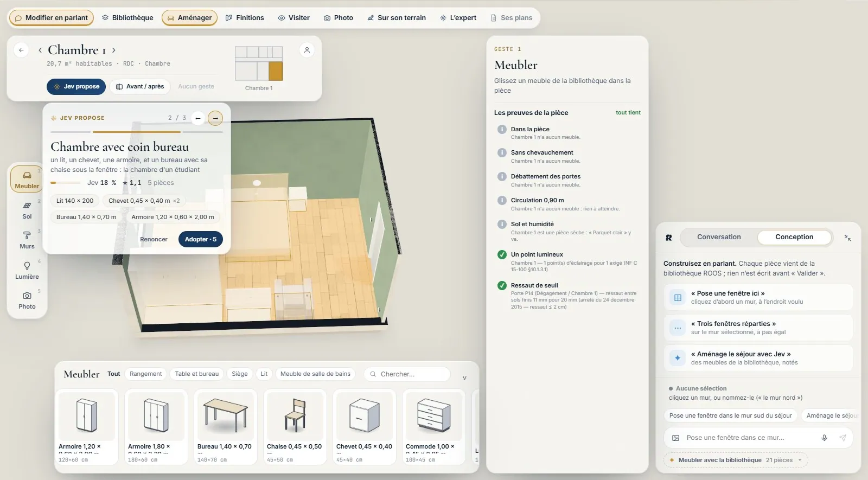
Task: Click Renoncer link
Action: coord(154,239)
